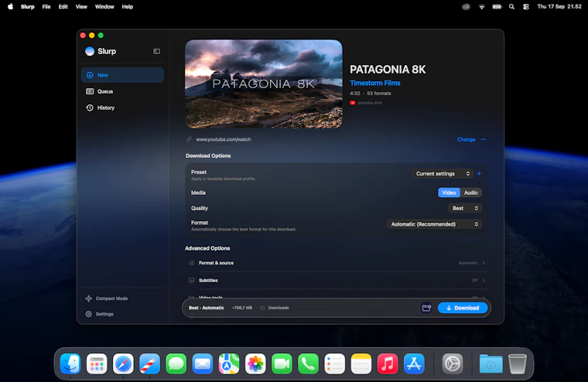This screenshot has width=588, height=382.
Task: Open the View menu
Action: point(81,7)
